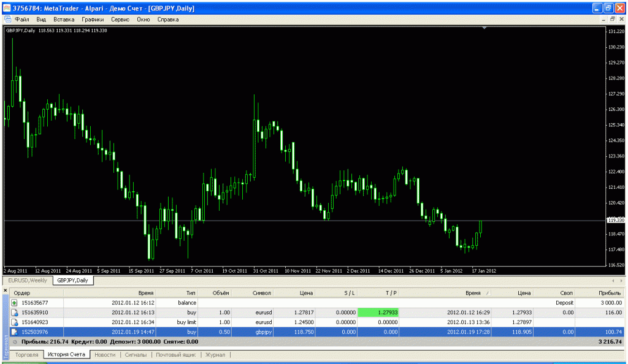
Task: Click the chart shift triangle marker at top
Action: tap(484, 28)
